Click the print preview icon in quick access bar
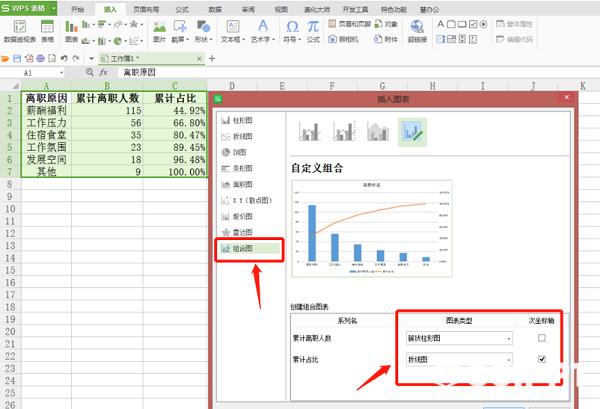Image resolution: width=600 pixels, height=409 pixels. (52, 59)
